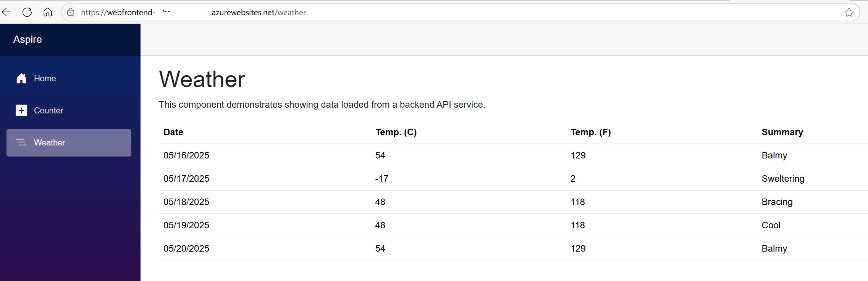The image size is (868, 281).
Task: Click the Temp. (F) column header
Action: click(591, 132)
